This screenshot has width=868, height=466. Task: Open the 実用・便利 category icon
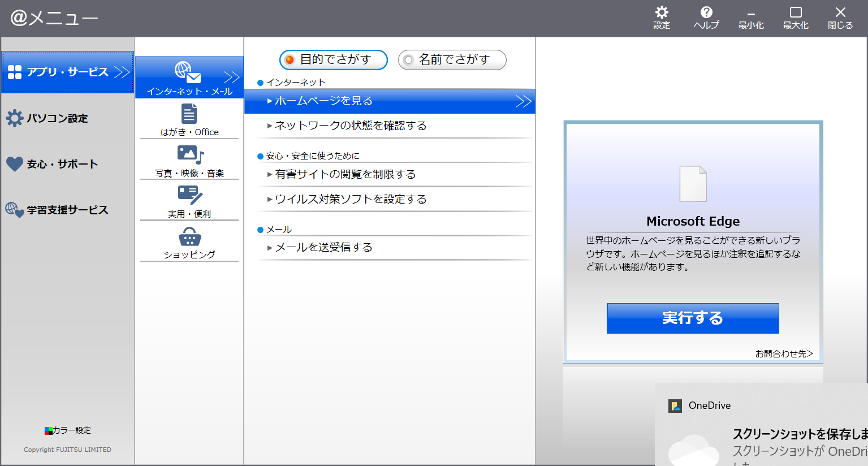[189, 195]
